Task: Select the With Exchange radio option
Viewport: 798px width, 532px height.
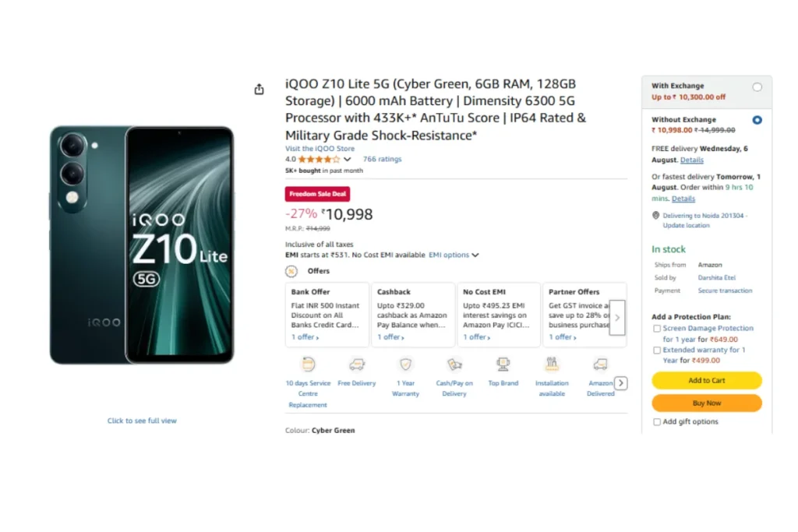Action: (757, 87)
